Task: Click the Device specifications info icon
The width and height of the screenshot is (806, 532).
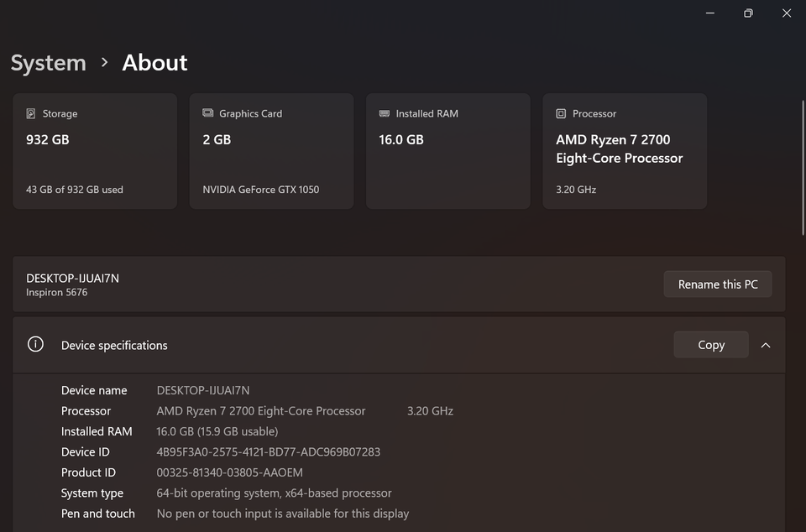Action: [35, 345]
